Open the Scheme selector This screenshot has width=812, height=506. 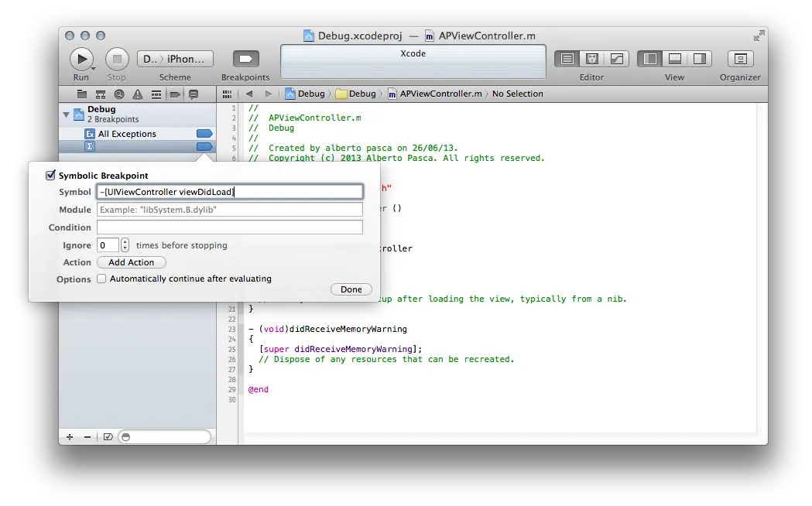(175, 59)
